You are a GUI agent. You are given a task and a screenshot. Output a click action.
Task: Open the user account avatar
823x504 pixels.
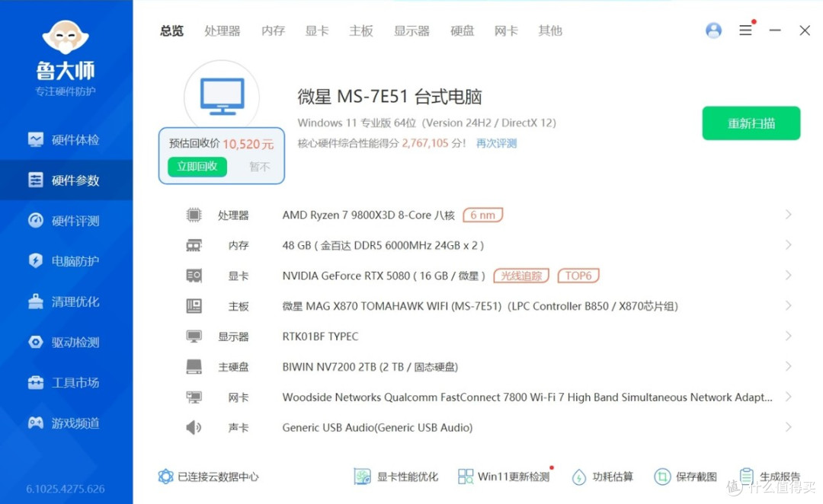tap(713, 30)
